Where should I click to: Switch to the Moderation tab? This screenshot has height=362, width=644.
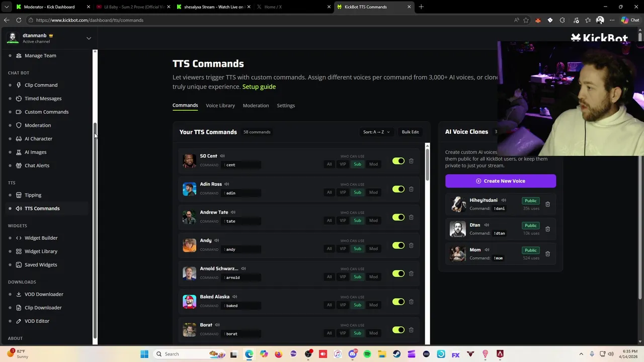(256, 106)
